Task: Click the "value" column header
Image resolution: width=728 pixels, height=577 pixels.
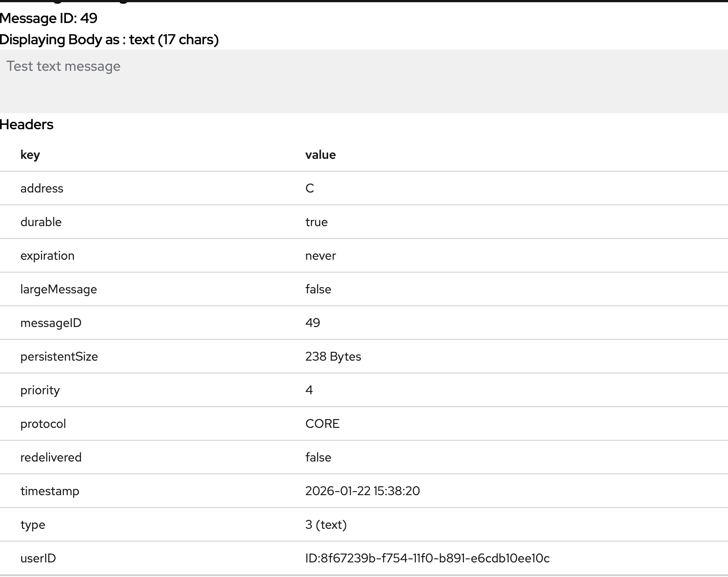Action: 320,155
